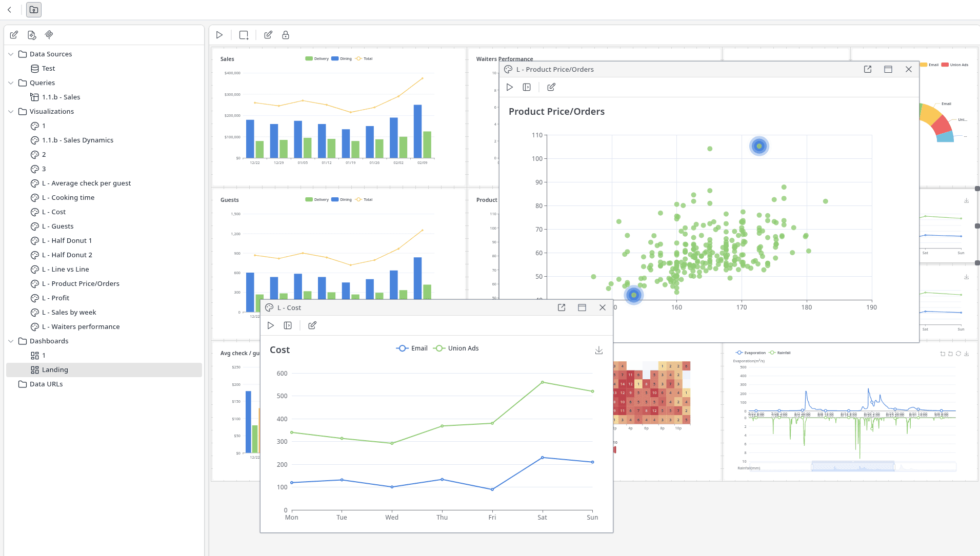Collapse the Visualizations tree folder
980x556 pixels.
(11, 111)
